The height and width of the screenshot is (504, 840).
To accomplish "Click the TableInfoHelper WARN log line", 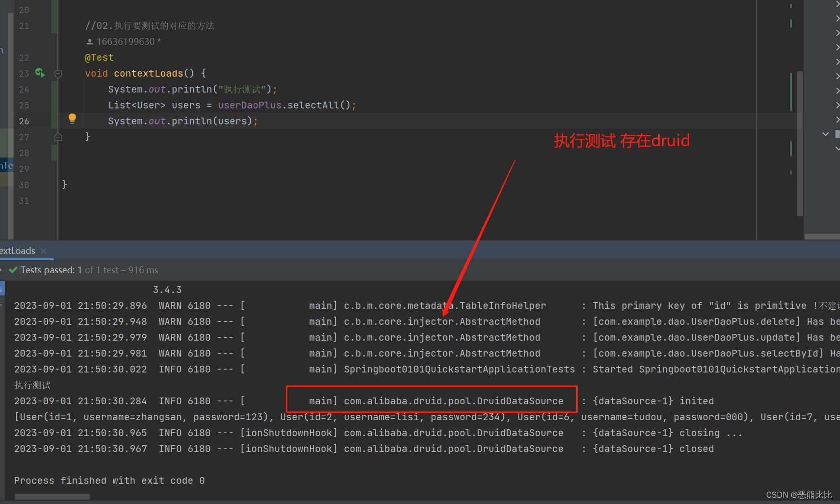I will [x=427, y=305].
